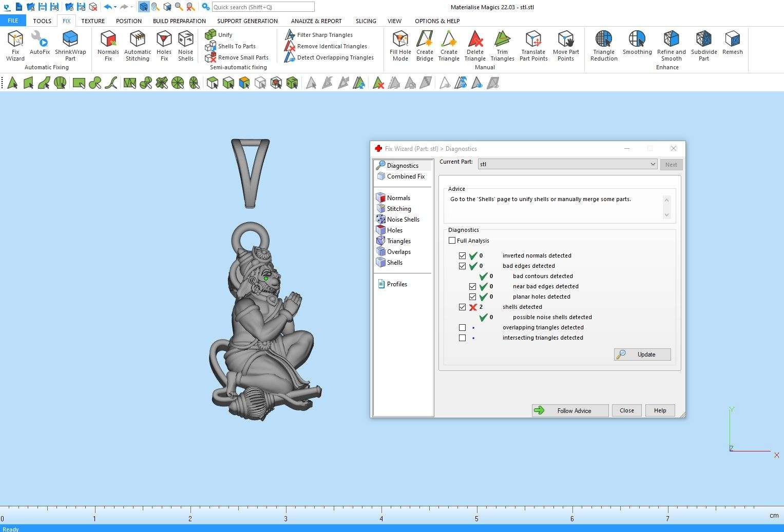This screenshot has height=532, width=784.
Task: Check intersecting triangles detected box
Action: 462,338
